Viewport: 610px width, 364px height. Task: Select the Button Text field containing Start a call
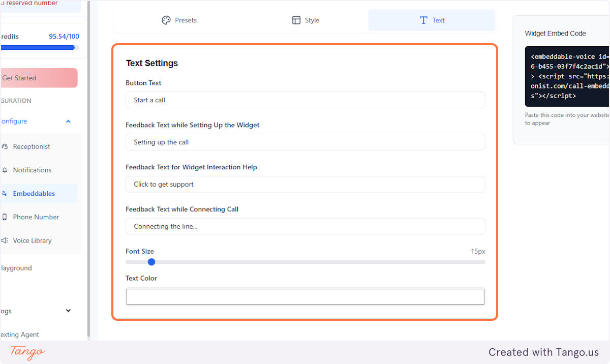(x=305, y=100)
